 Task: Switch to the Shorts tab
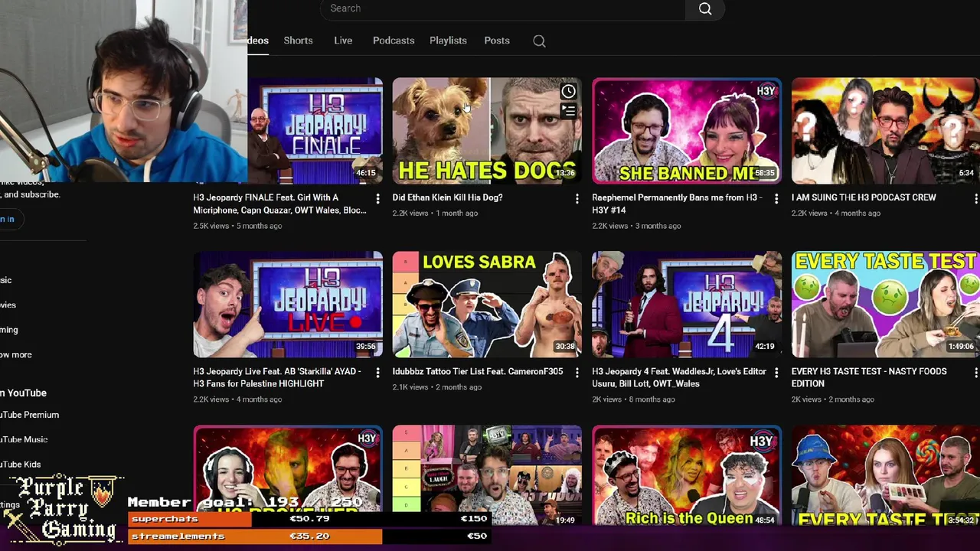click(x=298, y=41)
